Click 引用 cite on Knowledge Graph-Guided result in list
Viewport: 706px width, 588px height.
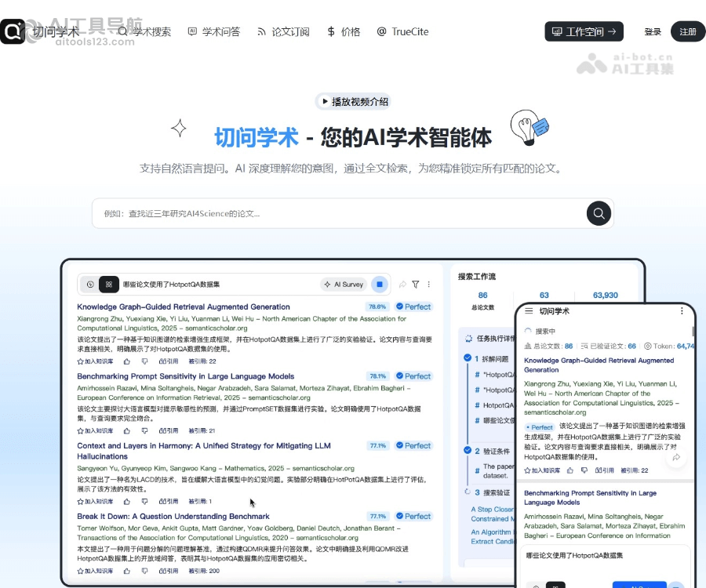point(169,361)
